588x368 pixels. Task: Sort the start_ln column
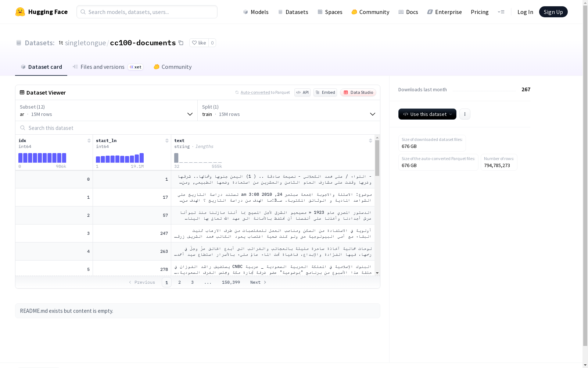(167, 141)
